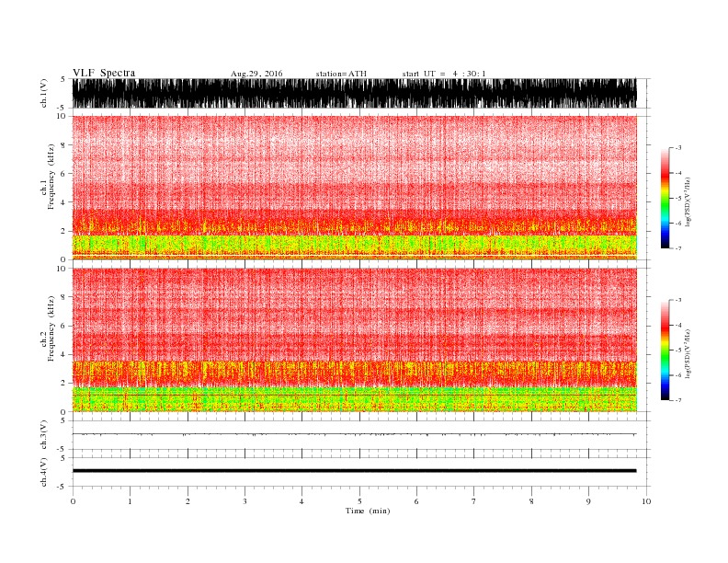Click the '8' tick on the Time axis
This screenshot has width=728, height=563.
(x=531, y=501)
